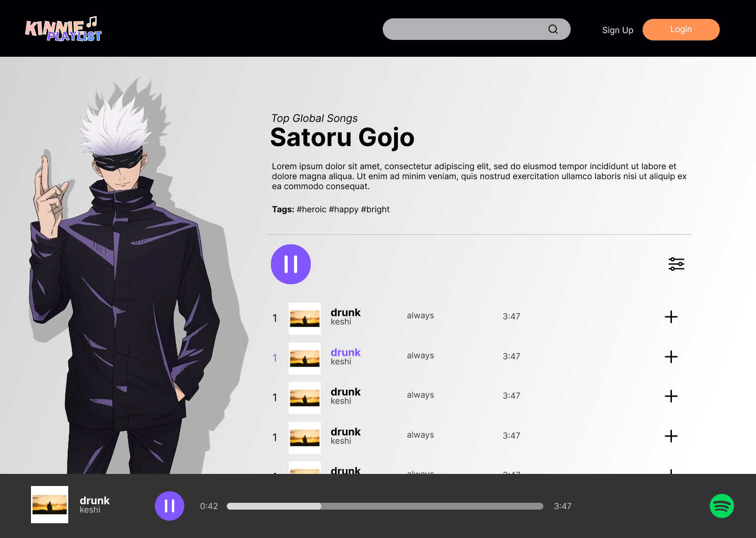Click the now-playing album art in the player bar
756x538 pixels.
[x=49, y=504]
